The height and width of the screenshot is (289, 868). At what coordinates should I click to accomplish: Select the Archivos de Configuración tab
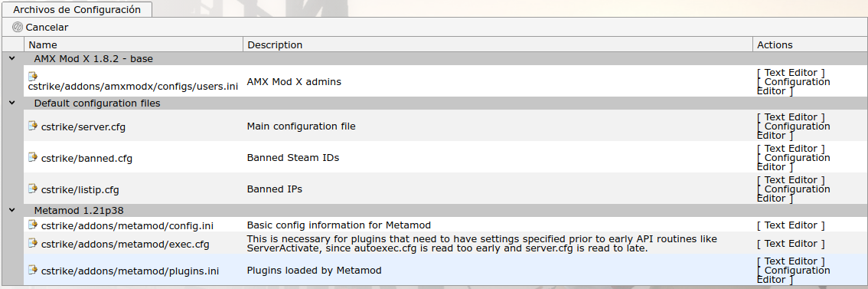(x=77, y=9)
